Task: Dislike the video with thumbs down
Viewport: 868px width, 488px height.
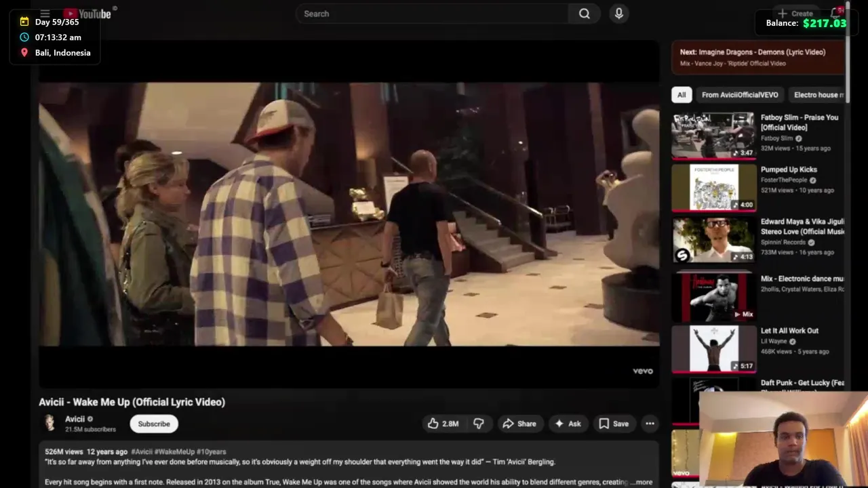Action: point(479,424)
